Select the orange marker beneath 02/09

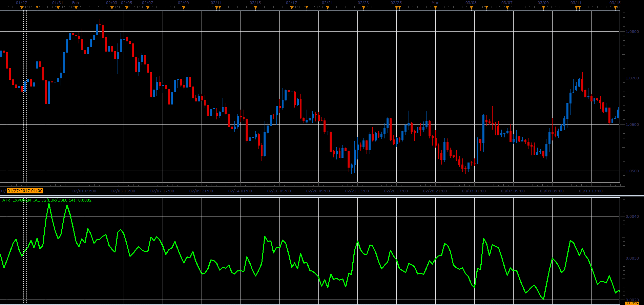[x=184, y=7]
